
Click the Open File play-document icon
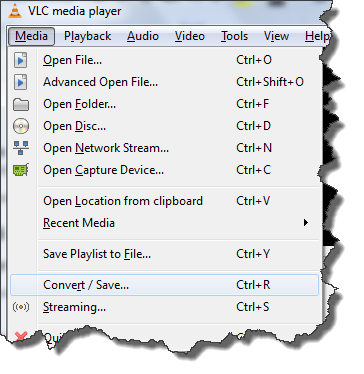pos(21,60)
